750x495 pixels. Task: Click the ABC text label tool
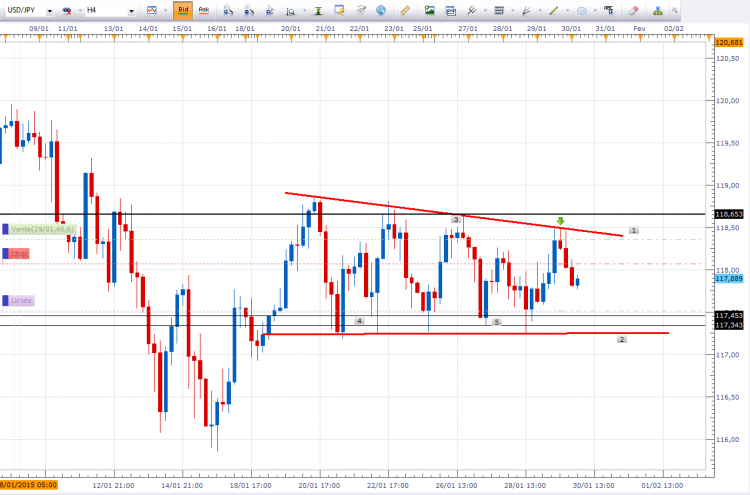608,10
